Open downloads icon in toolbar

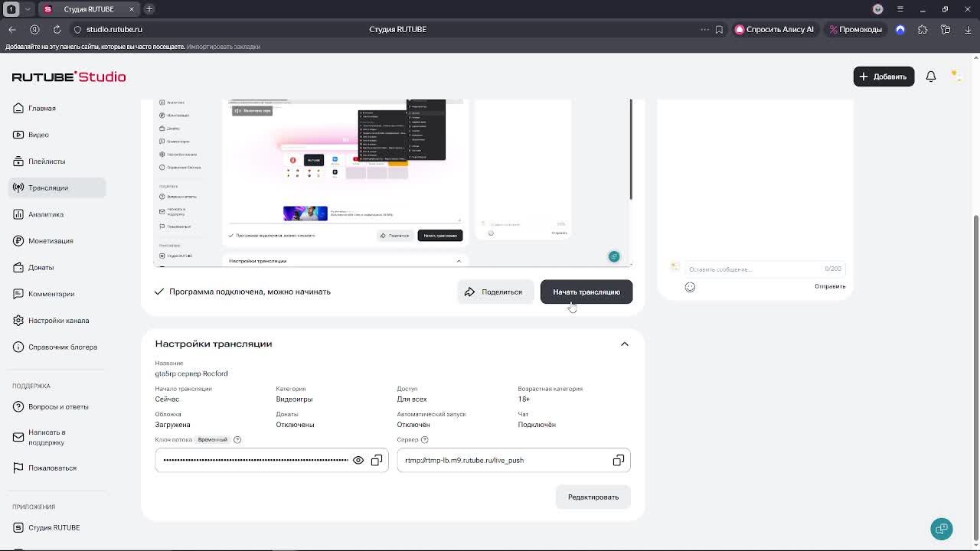click(x=969, y=29)
